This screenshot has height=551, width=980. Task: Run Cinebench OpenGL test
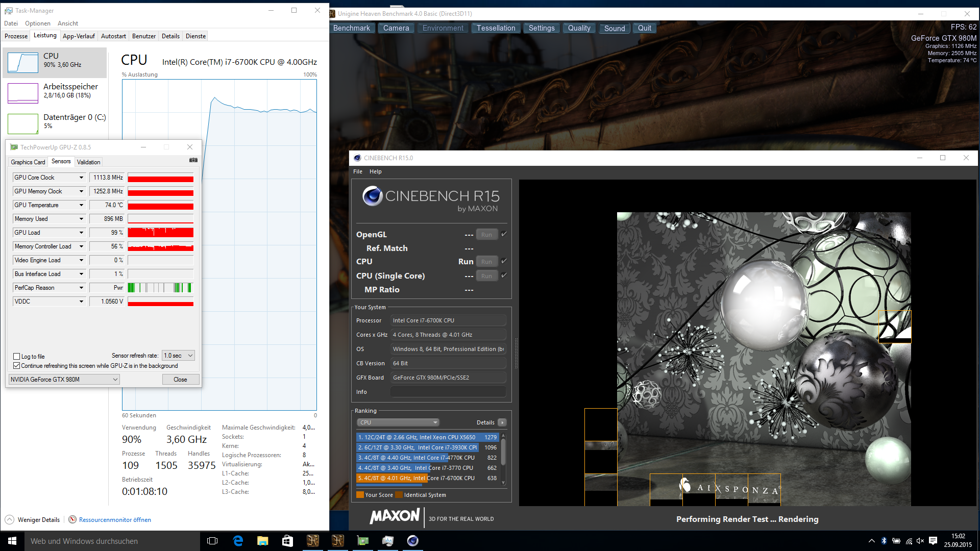tap(486, 235)
